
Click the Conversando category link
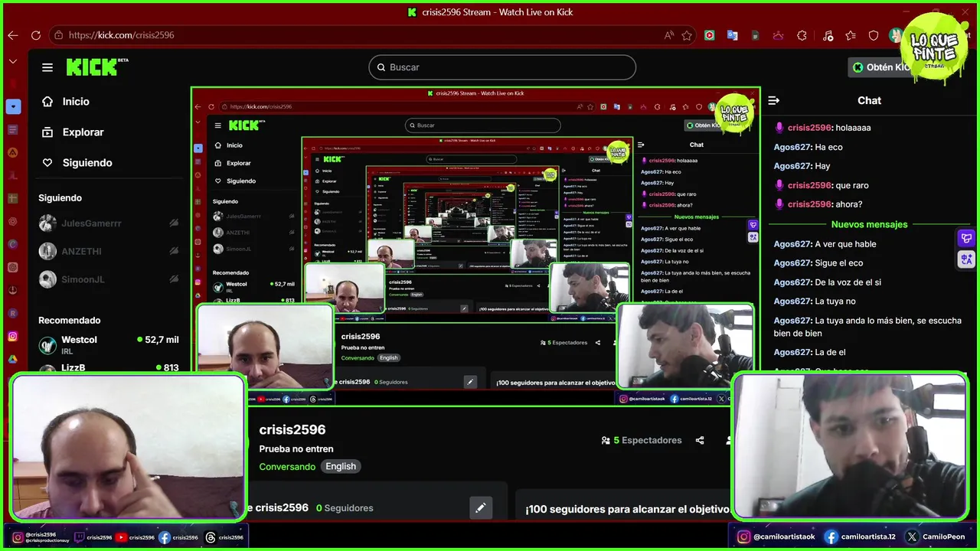(287, 466)
